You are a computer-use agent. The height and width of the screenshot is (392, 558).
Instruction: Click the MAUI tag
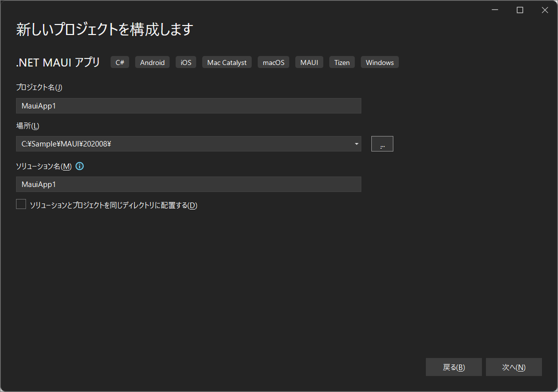pos(309,62)
